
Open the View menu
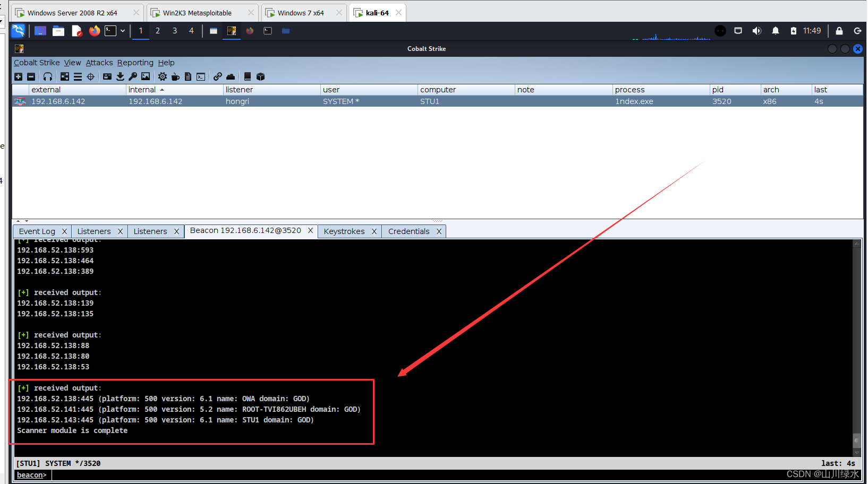(x=73, y=63)
